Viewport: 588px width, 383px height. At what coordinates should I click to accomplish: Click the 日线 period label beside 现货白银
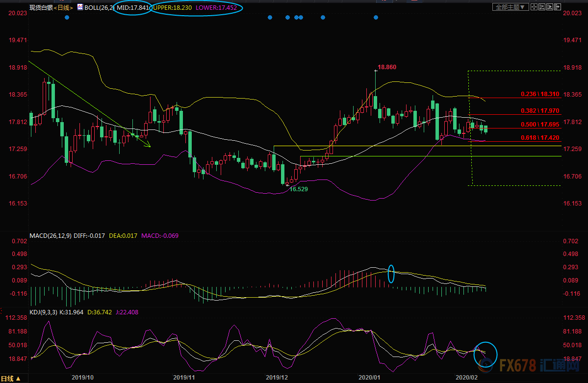[x=63, y=8]
